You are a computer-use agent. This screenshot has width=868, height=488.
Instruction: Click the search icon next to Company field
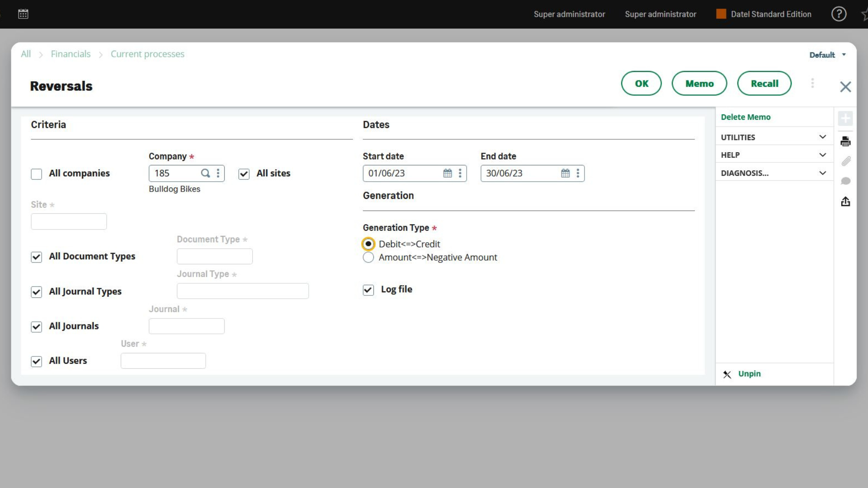point(206,174)
